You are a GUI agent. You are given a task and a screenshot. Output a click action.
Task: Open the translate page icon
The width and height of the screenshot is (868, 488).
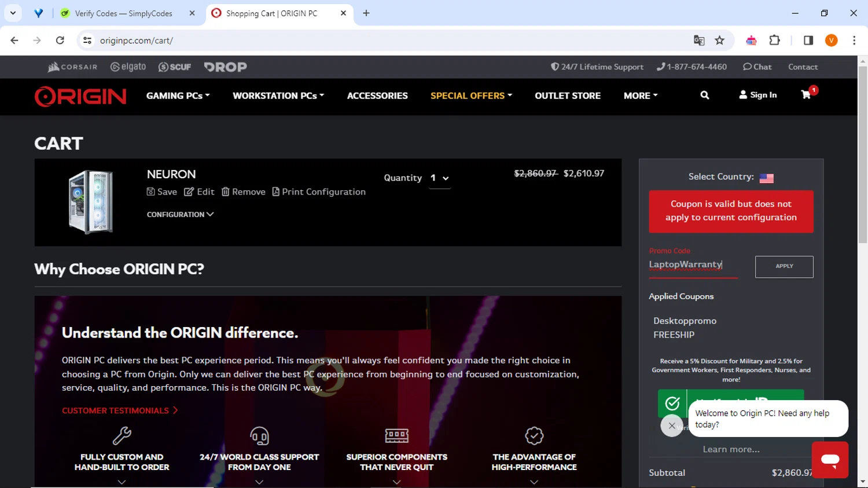pyautogui.click(x=699, y=41)
